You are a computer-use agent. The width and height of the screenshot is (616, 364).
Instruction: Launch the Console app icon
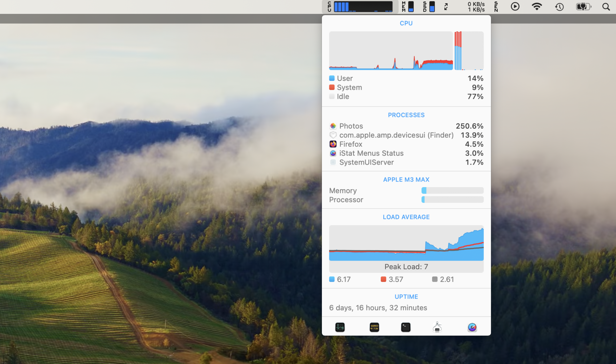(374, 327)
